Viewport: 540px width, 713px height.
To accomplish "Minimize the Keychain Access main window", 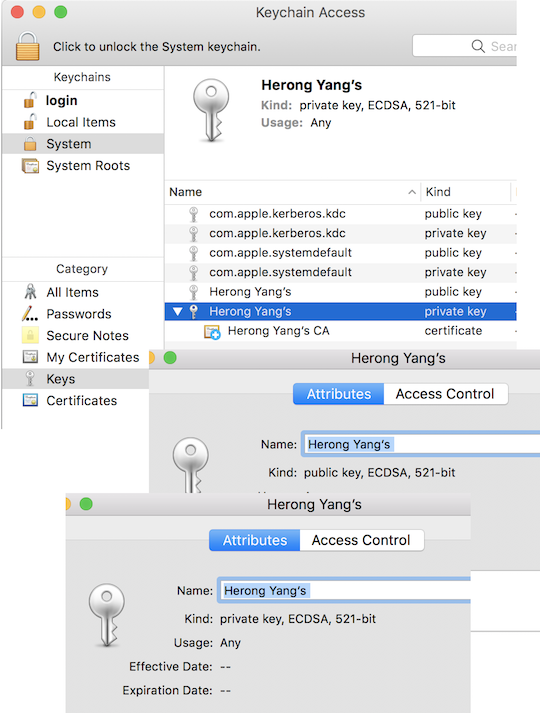I will point(39,12).
